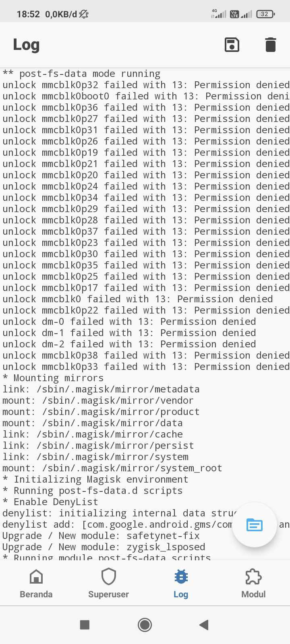Tap the house-shaped Beranda icon

tap(36, 576)
